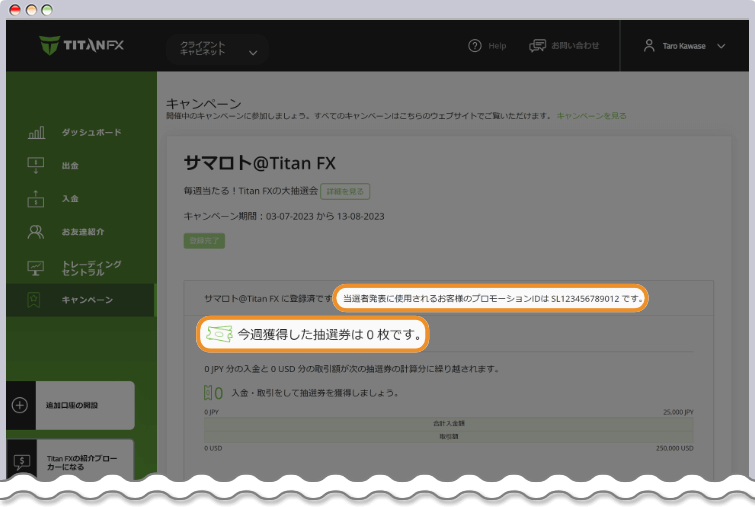Click the user profile icon
755x507 pixels.
click(649, 46)
